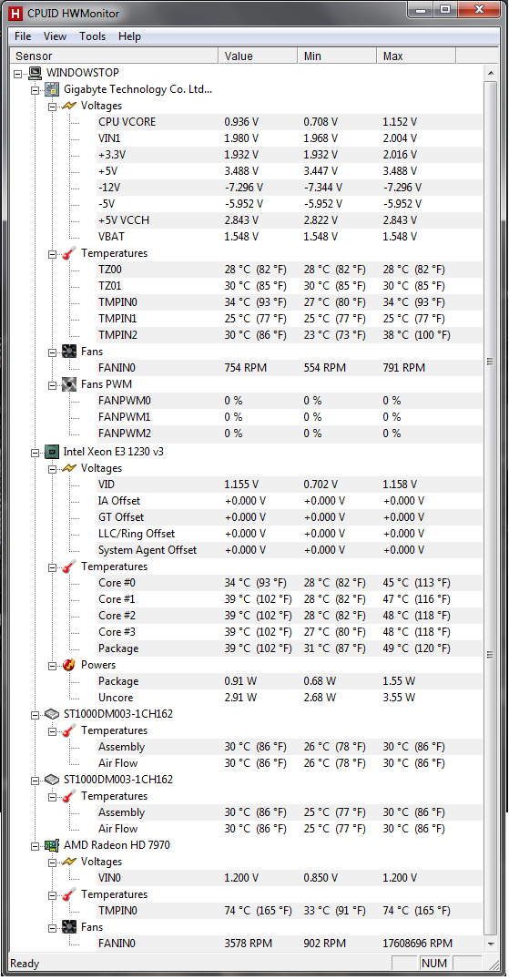Collapse the Gigabyte Technology tree node

(36, 90)
